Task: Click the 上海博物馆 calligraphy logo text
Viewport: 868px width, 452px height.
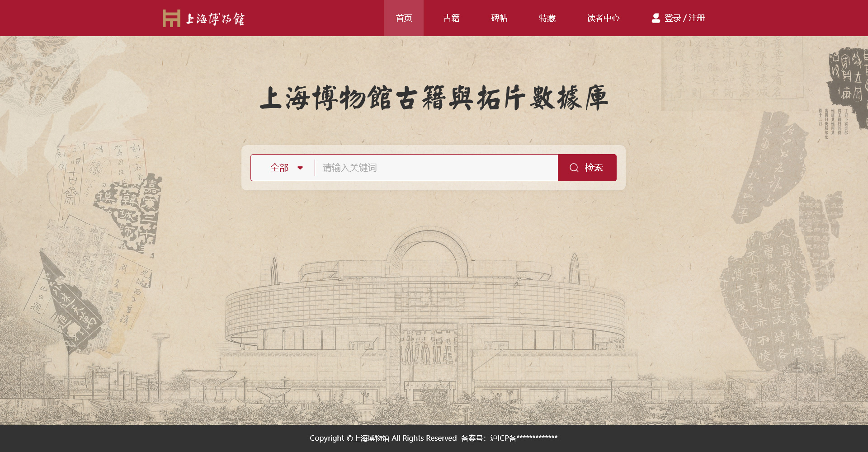Action: coord(215,19)
